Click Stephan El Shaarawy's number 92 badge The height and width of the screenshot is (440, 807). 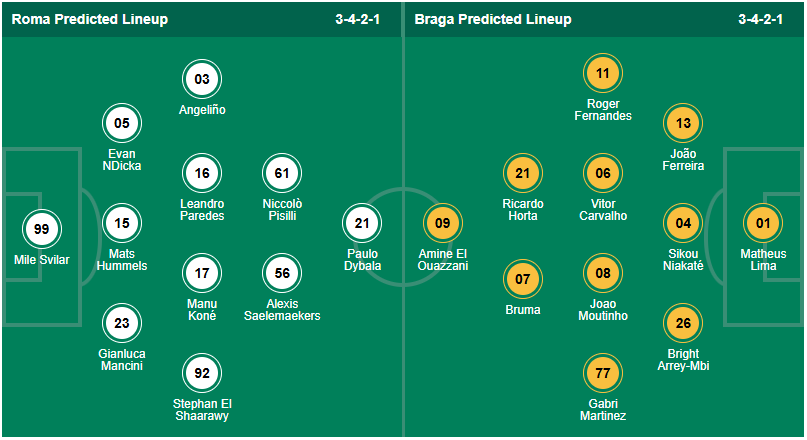point(202,373)
